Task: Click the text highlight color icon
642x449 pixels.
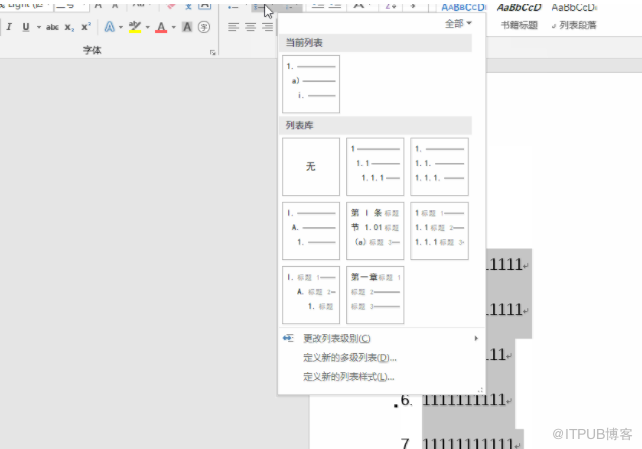Action: tap(134, 27)
